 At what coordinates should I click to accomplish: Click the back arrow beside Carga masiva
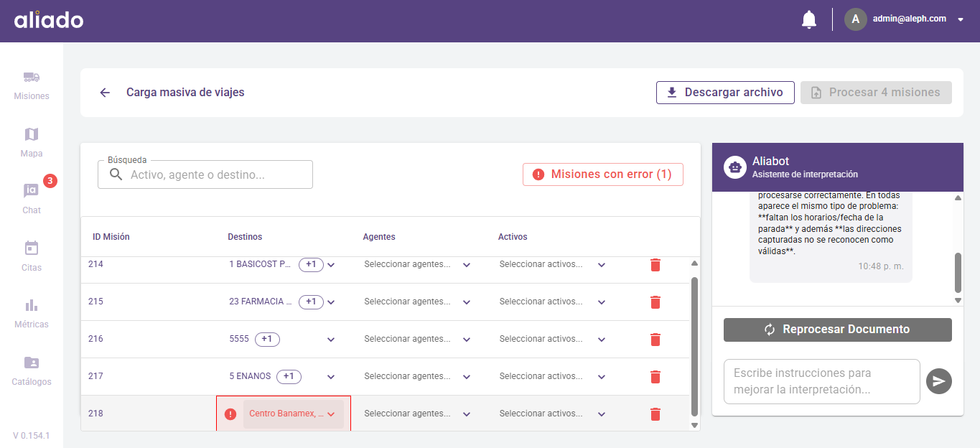[105, 93]
